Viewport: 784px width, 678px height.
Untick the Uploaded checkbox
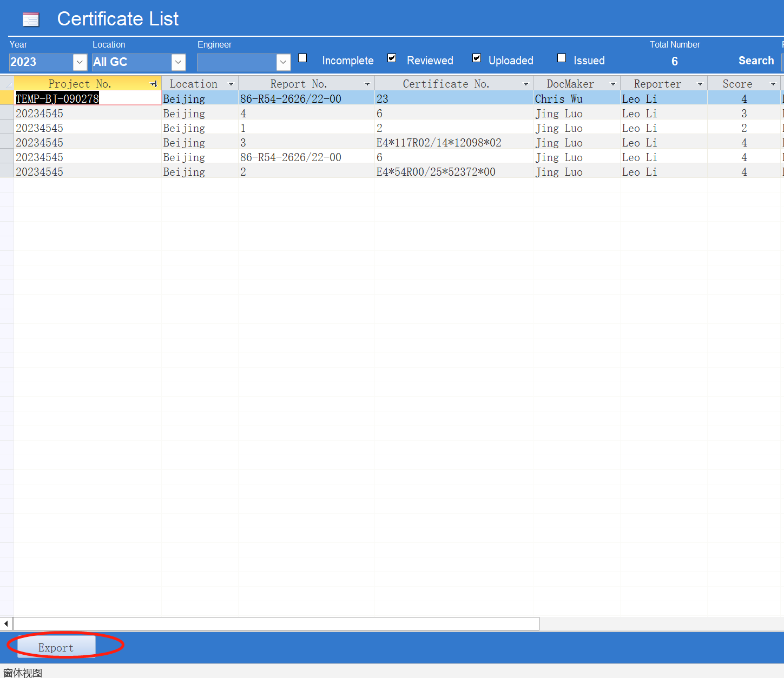pos(477,58)
